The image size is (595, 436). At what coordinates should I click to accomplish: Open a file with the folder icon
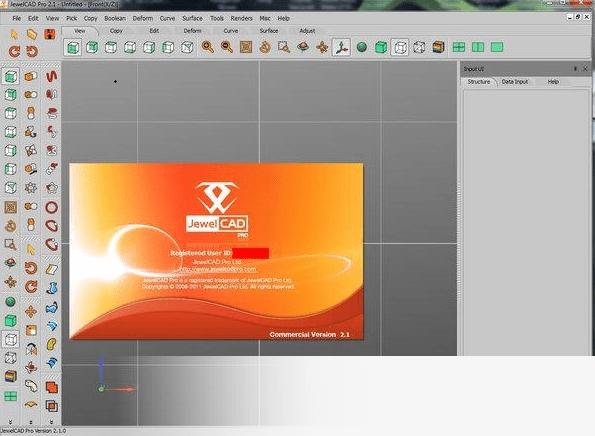32,35
